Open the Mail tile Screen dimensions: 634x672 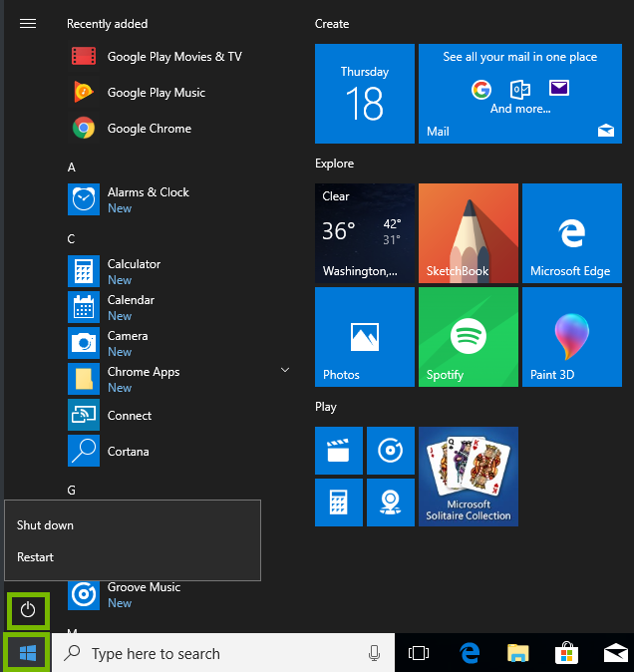pos(520,94)
